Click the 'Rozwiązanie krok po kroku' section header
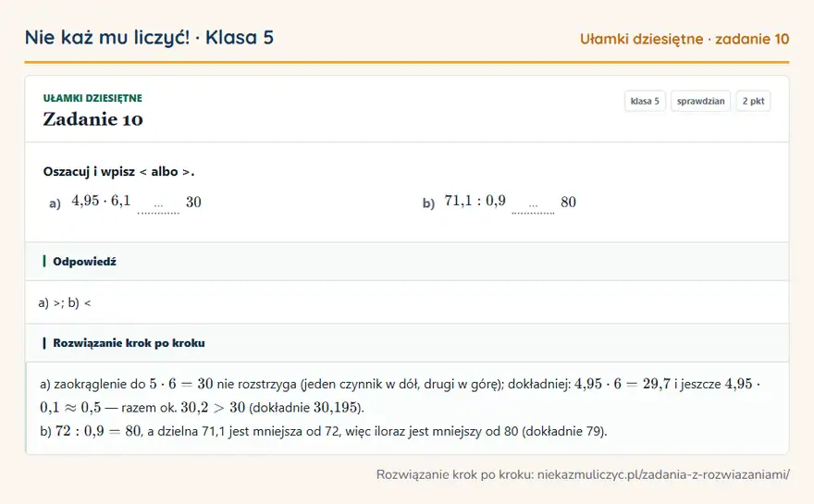This screenshot has height=504, width=814. pyautogui.click(x=407, y=343)
